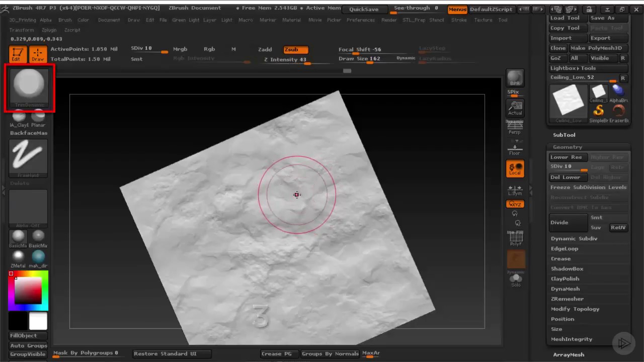Enable L.Sym local symmetry
The image size is (644, 362).
pos(515,190)
